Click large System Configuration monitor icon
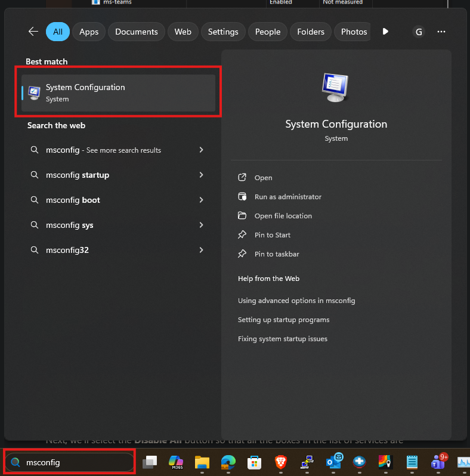This screenshot has width=470, height=476. pyautogui.click(x=335, y=88)
